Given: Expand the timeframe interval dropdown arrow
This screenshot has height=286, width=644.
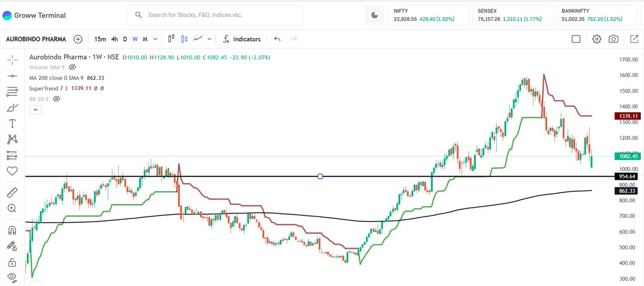Looking at the screenshot, I should 155,39.
